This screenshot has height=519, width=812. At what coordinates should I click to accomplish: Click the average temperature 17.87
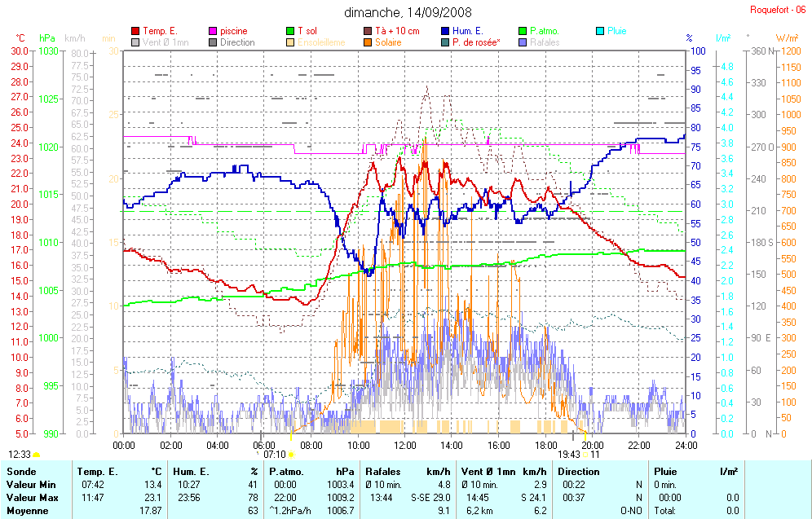tap(151, 511)
